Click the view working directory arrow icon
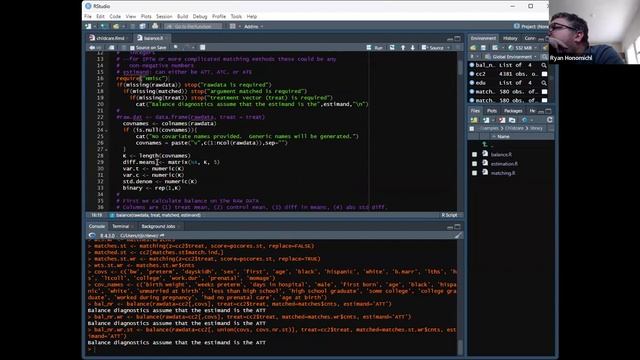 coord(162,236)
